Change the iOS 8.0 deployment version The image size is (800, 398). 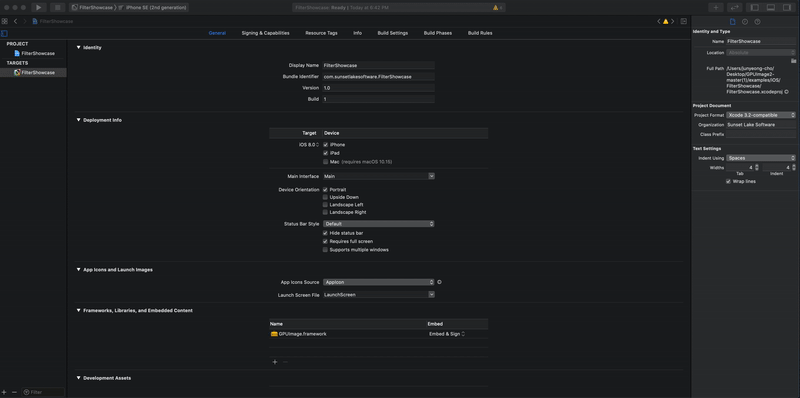(309, 144)
